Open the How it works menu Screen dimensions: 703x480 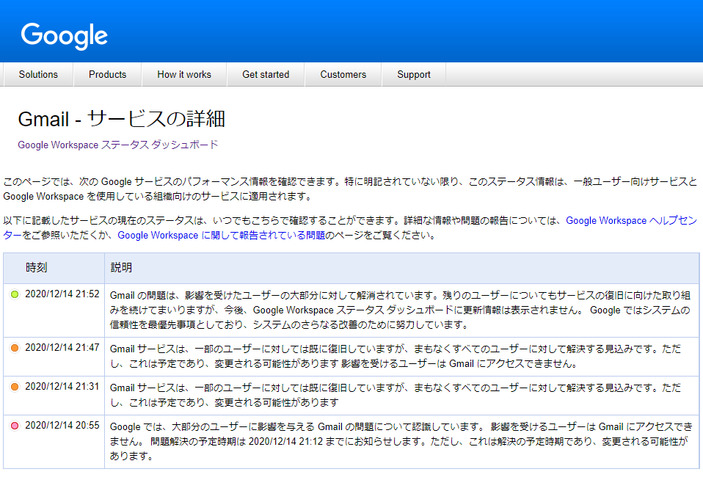tap(184, 74)
